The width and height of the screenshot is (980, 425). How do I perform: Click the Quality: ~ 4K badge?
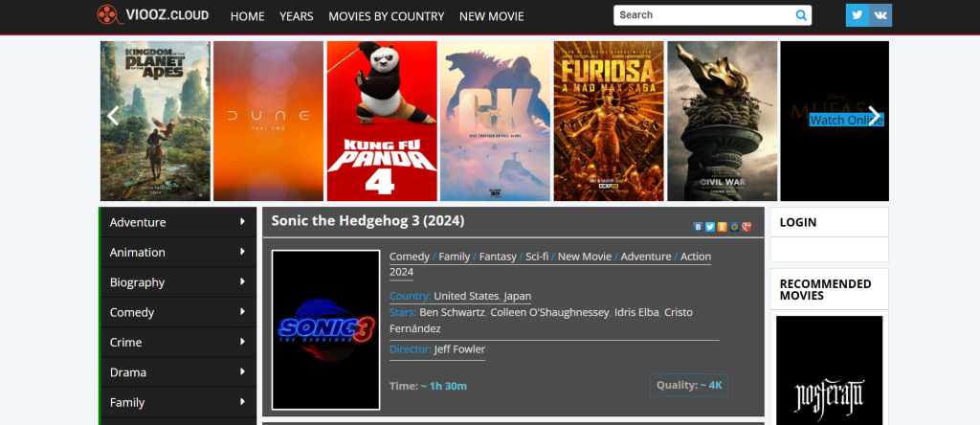[x=689, y=385]
